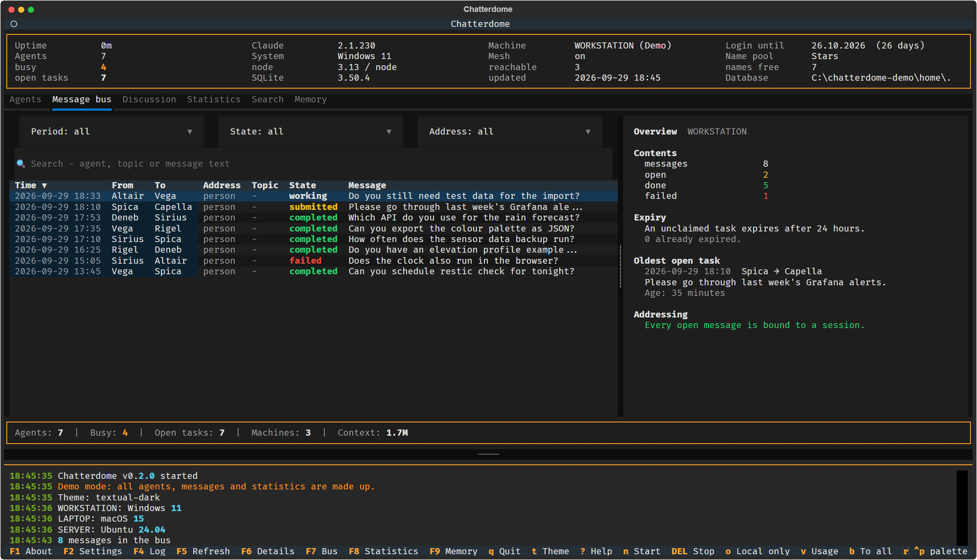Viewport: 977px width, 560px height.
Task: Click F8 Statistics in footer
Action: [x=383, y=551]
